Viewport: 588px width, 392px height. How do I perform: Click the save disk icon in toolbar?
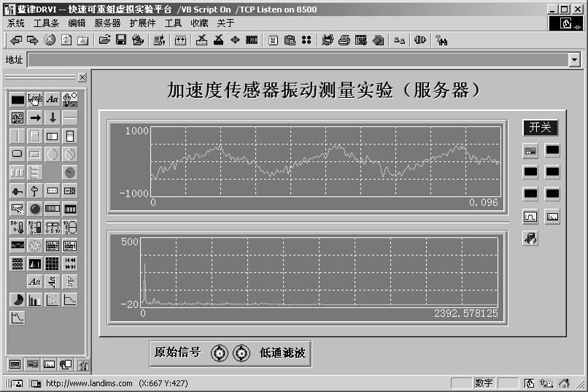coord(121,40)
